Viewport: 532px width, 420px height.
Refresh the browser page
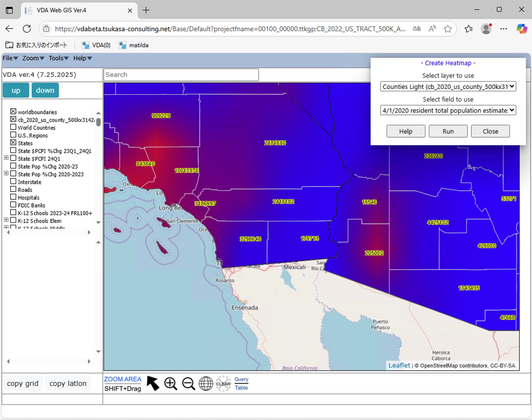tap(27, 29)
